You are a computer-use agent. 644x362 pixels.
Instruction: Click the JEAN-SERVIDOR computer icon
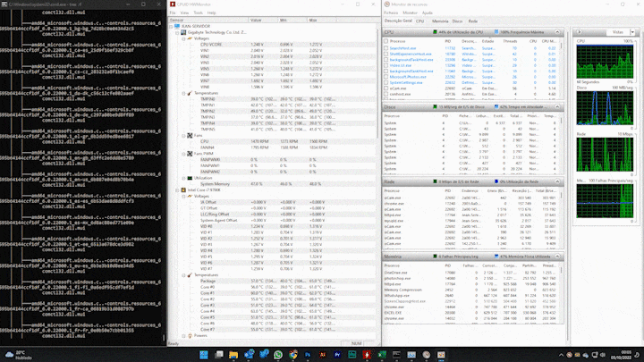pyautogui.click(x=177, y=26)
